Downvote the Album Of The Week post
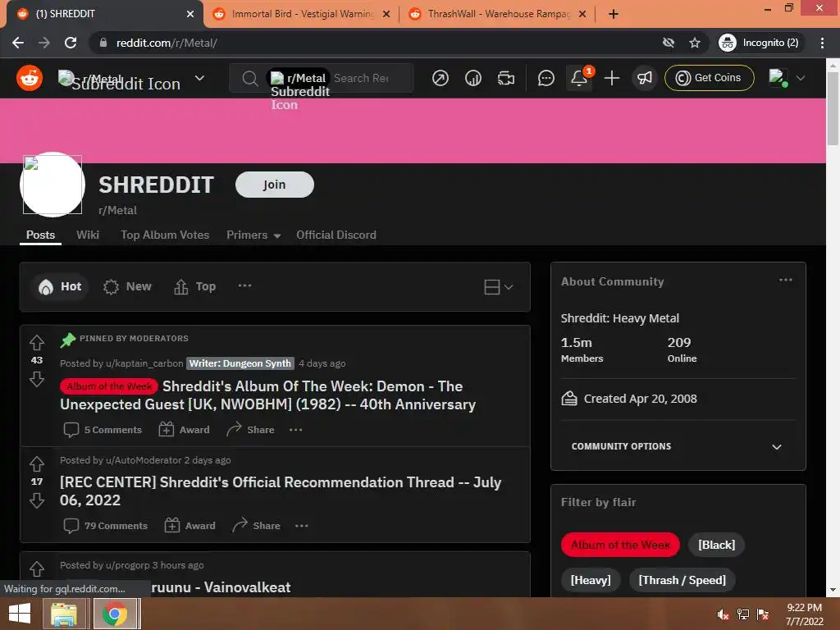This screenshot has height=630, width=840. pyautogui.click(x=37, y=379)
